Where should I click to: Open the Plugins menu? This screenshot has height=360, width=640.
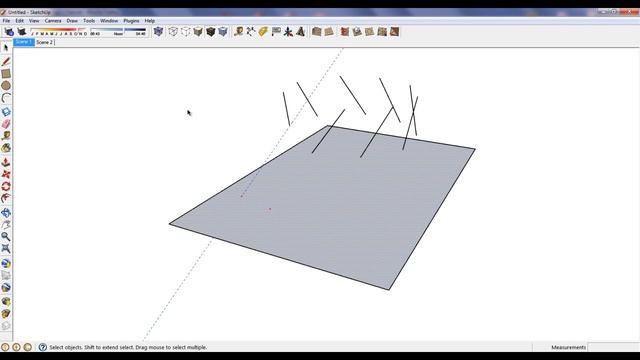pyautogui.click(x=131, y=20)
